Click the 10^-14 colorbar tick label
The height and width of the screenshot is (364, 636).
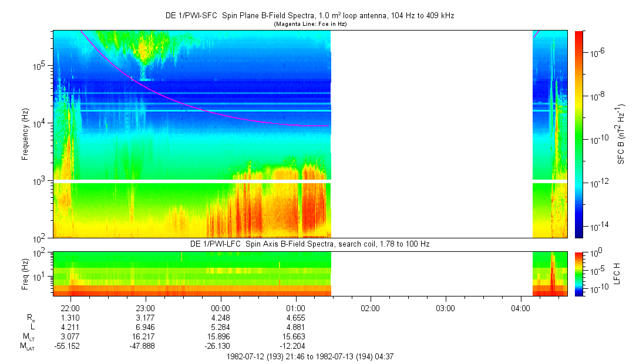coord(597,226)
